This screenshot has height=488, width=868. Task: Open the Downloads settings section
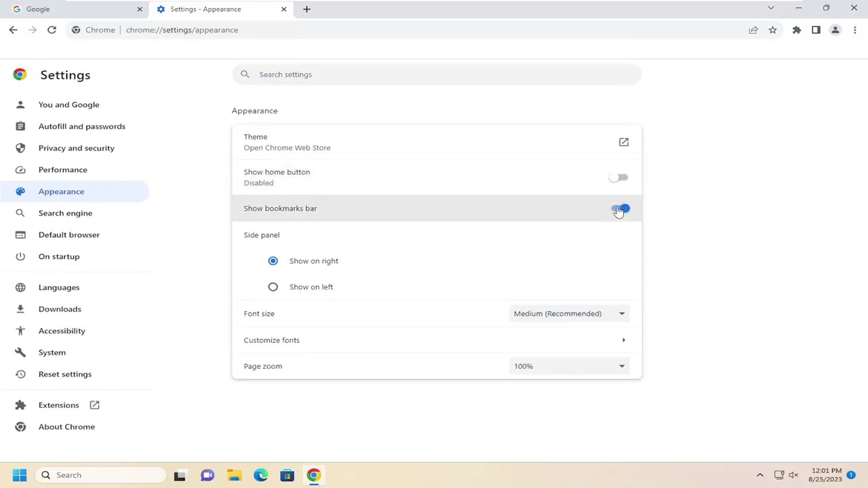pyautogui.click(x=60, y=309)
